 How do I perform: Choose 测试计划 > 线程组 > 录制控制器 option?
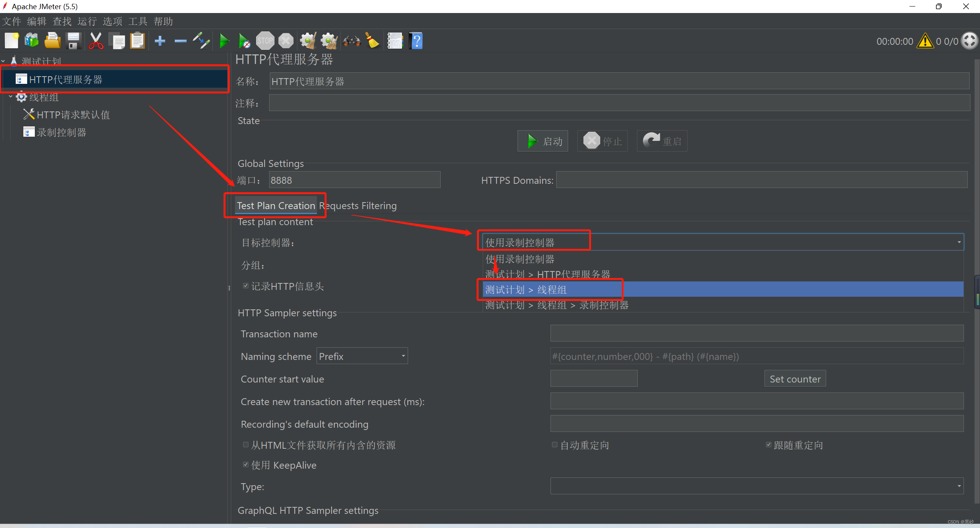pyautogui.click(x=723, y=305)
